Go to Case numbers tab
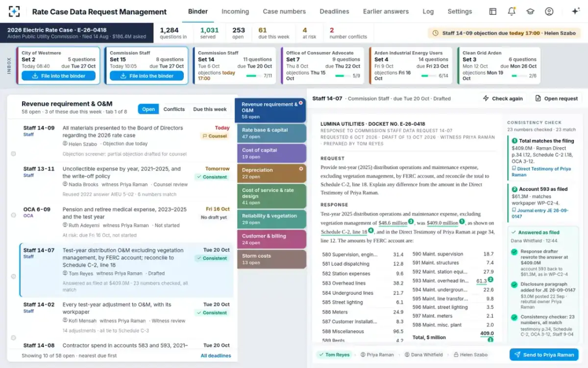The height and width of the screenshot is (368, 588). (284, 11)
